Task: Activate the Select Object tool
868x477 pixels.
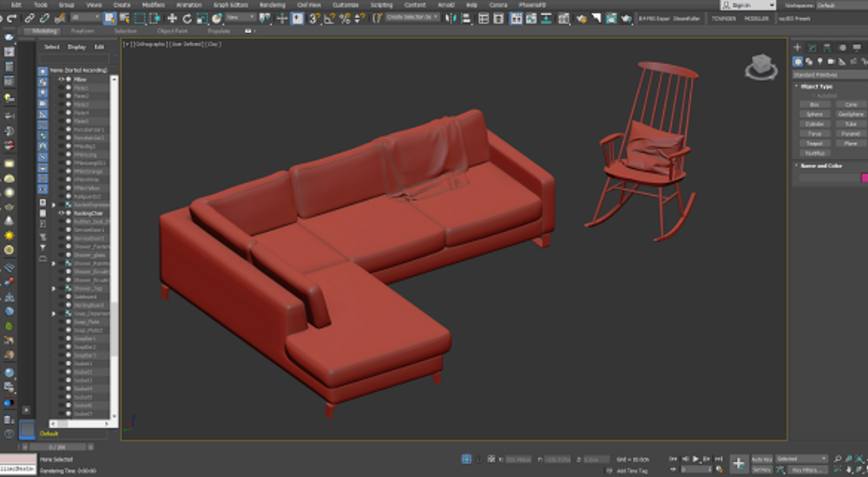Action: 109,18
